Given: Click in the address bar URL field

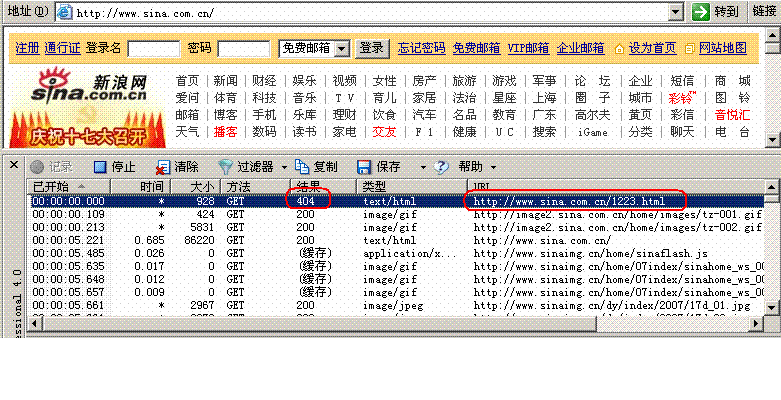Looking at the screenshot, I should 371,12.
